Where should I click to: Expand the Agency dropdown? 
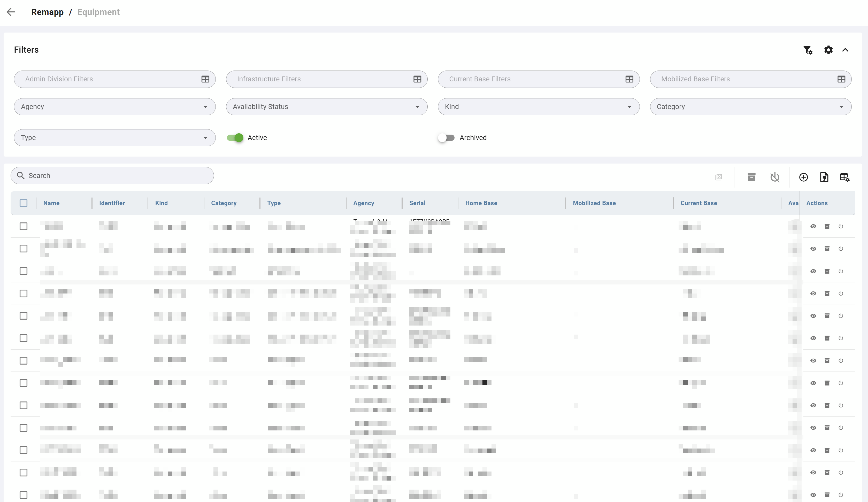coord(115,107)
